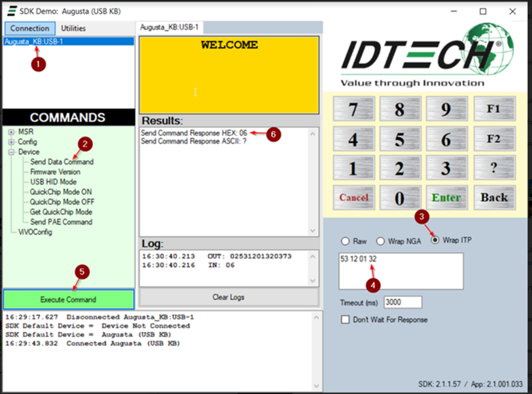Click the question mark keypad key
532x394 pixels.
point(494,168)
